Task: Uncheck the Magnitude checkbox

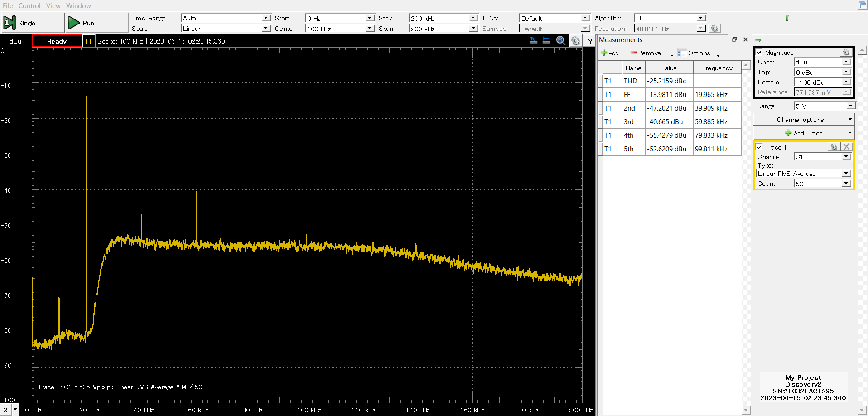Action: click(x=759, y=52)
